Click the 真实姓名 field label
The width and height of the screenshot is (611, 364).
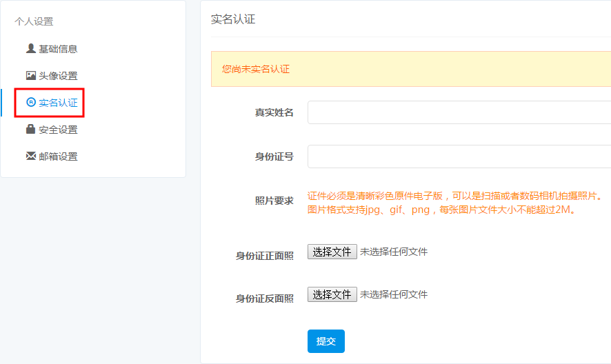(x=274, y=112)
